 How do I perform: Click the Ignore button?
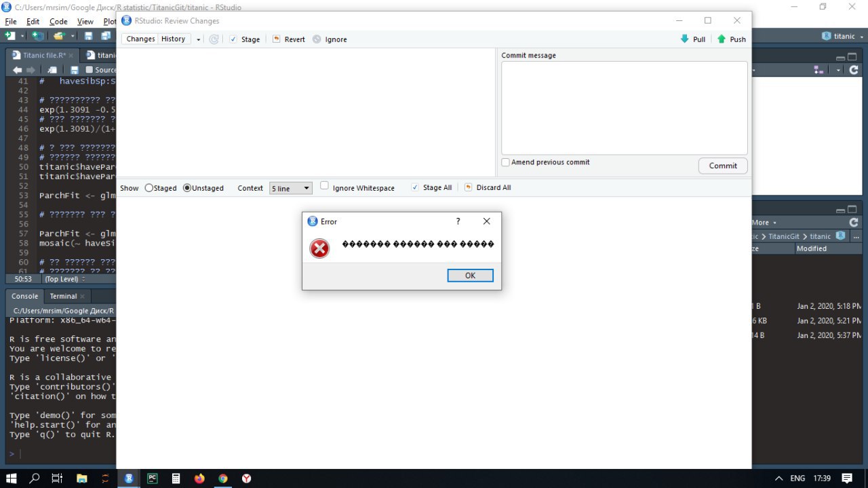point(330,39)
